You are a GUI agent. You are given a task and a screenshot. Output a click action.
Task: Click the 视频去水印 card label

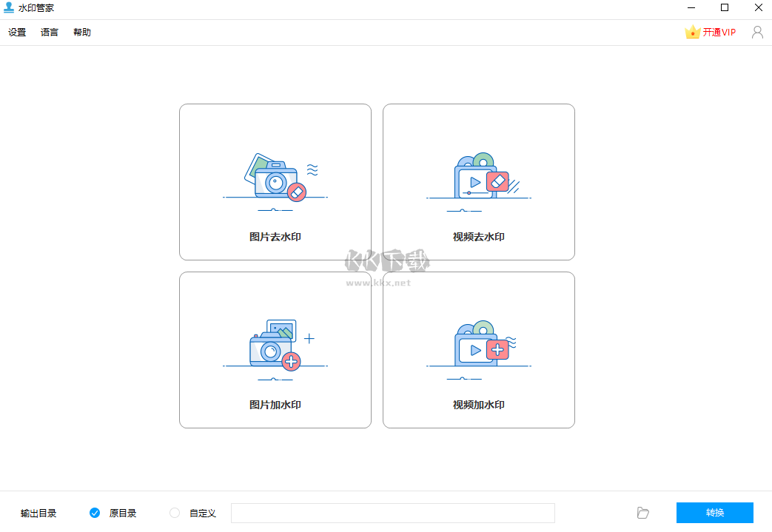pyautogui.click(x=478, y=236)
